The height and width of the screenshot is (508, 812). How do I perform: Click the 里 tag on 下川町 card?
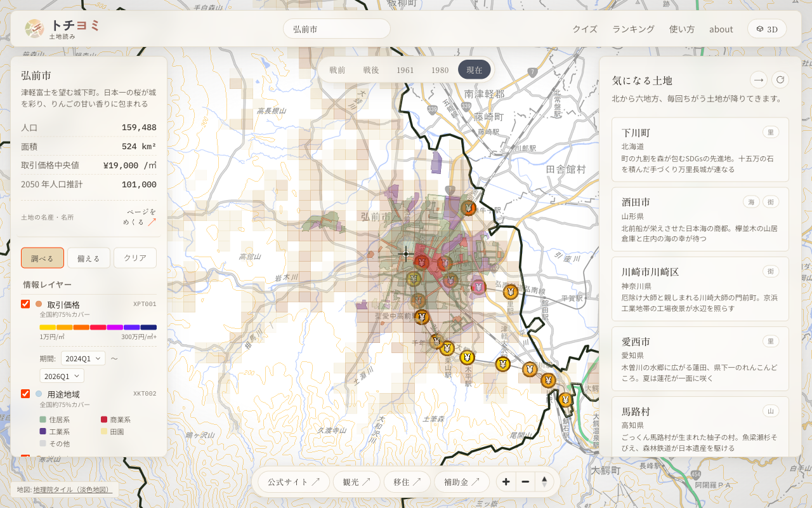click(771, 132)
